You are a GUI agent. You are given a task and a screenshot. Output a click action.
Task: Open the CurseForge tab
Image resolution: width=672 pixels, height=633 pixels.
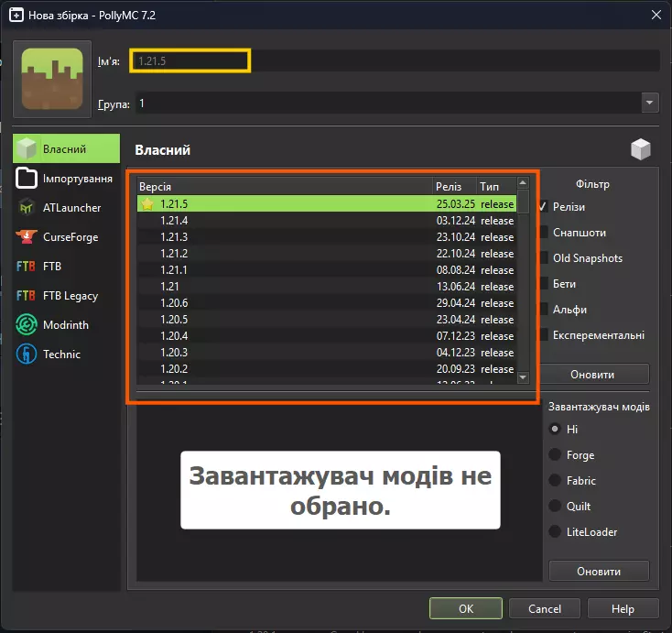[x=67, y=236]
